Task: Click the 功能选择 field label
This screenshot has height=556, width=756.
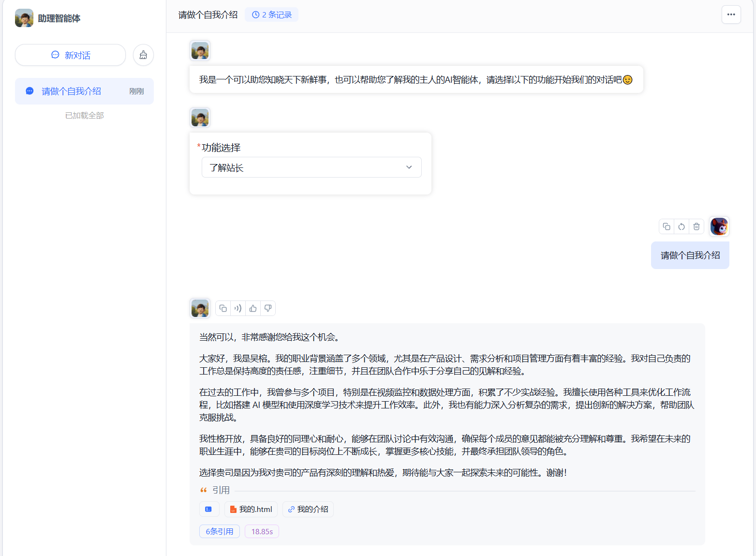Action: [221, 147]
